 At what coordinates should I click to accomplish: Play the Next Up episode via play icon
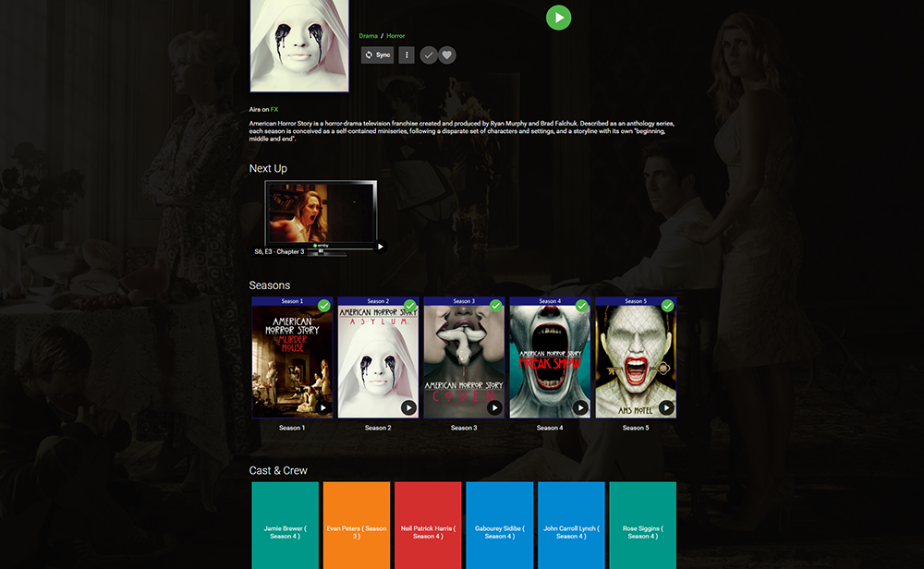380,247
